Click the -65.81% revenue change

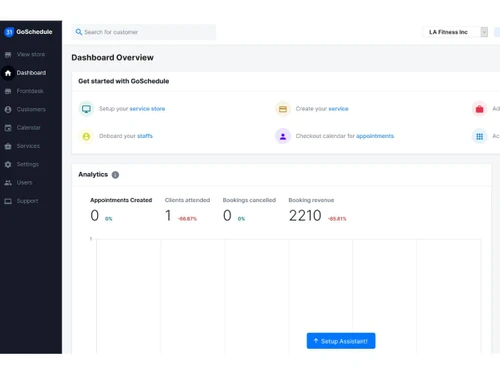point(337,219)
